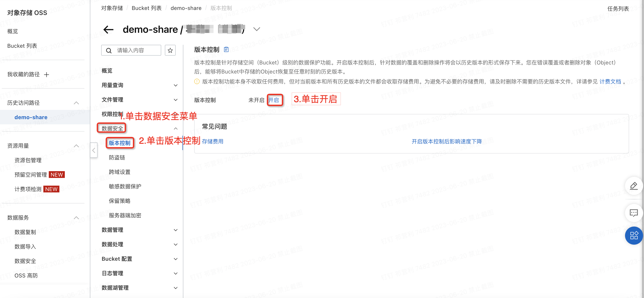Open 开启版本控制后影响速度下降 FAQ link

446,141
